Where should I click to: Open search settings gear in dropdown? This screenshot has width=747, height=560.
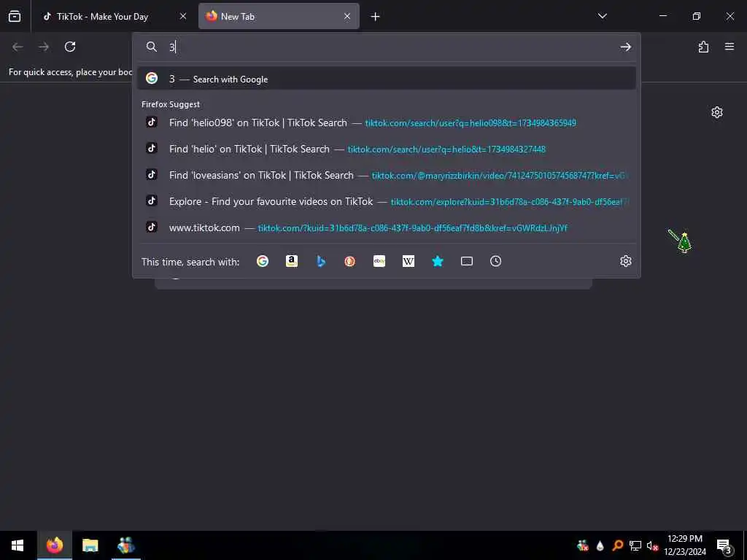click(x=625, y=261)
